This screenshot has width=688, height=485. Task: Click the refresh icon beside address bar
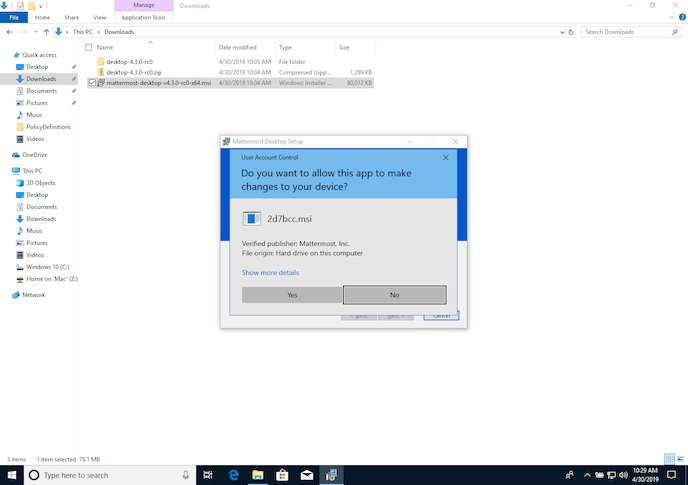coord(571,32)
